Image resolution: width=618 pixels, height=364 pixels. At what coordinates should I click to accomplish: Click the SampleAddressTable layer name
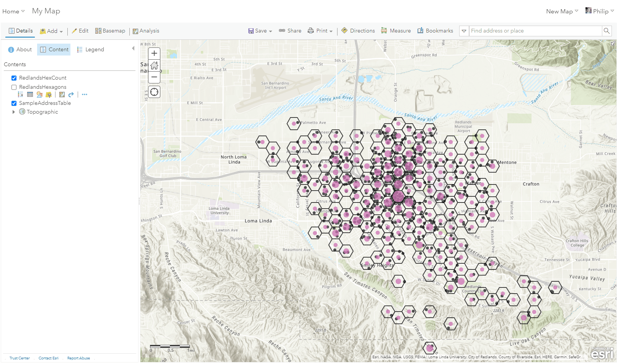point(45,103)
